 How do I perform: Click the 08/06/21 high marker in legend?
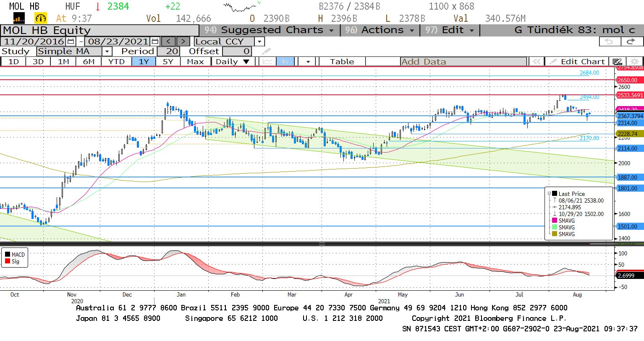tap(555, 200)
